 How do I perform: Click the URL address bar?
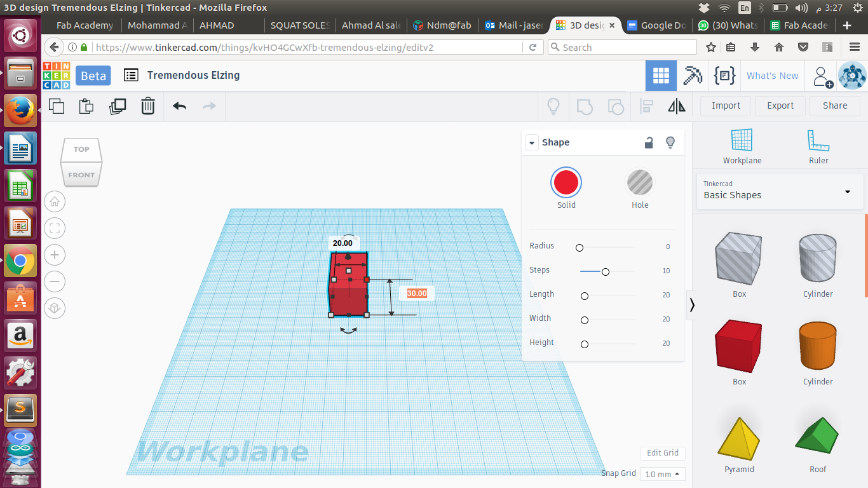[x=308, y=47]
